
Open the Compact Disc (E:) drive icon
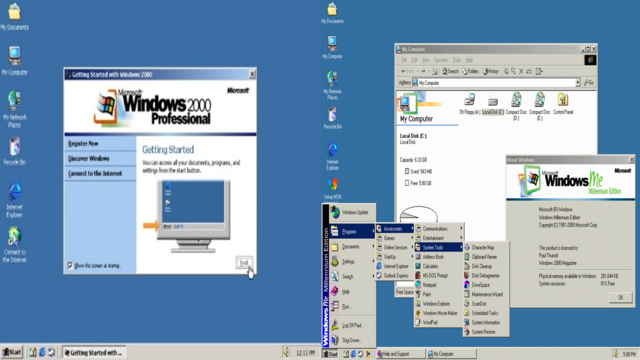pos(540,106)
